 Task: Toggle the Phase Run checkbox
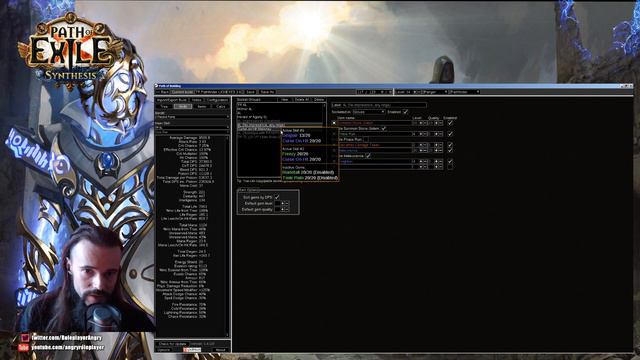(366, 139)
